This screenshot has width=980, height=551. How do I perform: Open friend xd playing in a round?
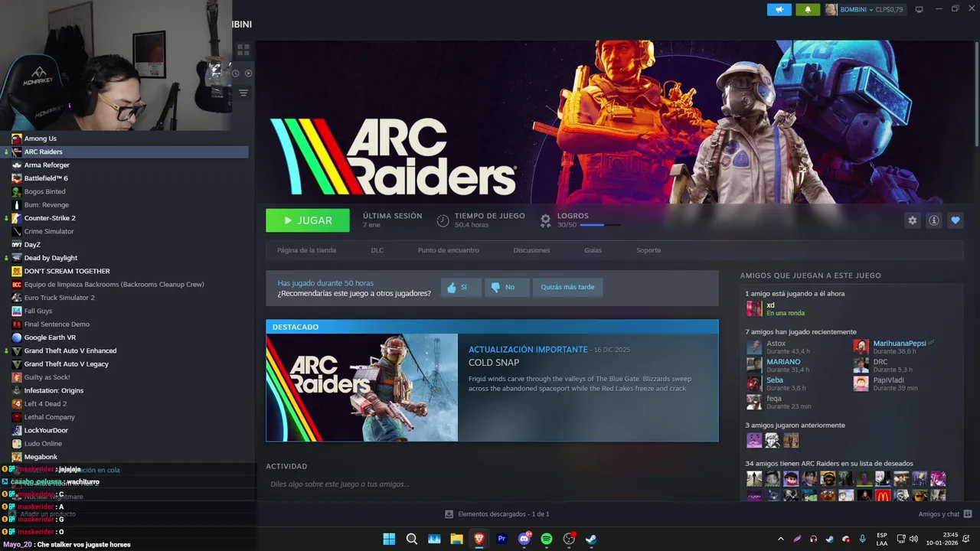point(776,308)
